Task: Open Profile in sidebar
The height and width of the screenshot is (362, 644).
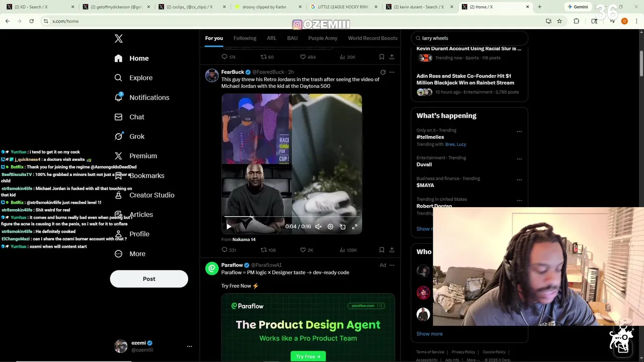Action: (x=132, y=234)
